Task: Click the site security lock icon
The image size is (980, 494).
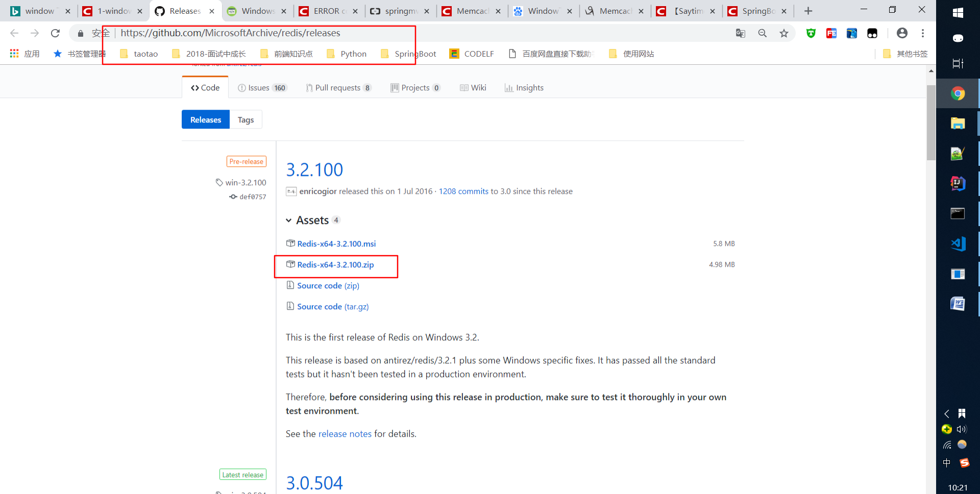Action: coord(80,33)
